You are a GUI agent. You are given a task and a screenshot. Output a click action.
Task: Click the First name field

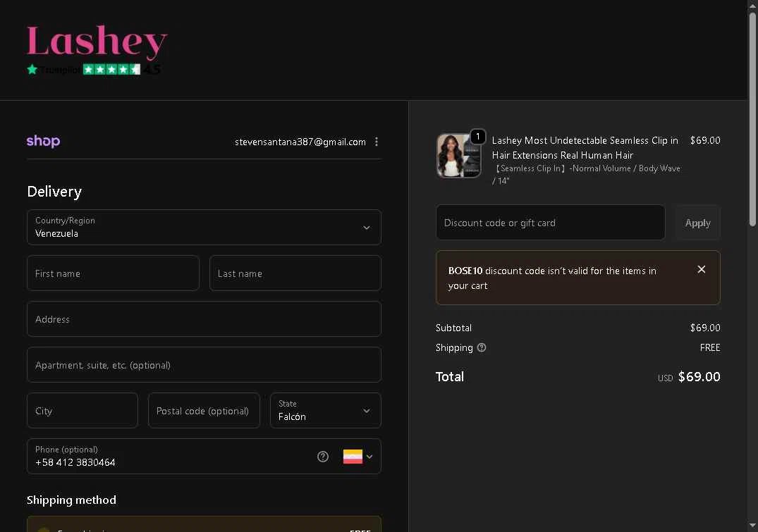click(113, 273)
